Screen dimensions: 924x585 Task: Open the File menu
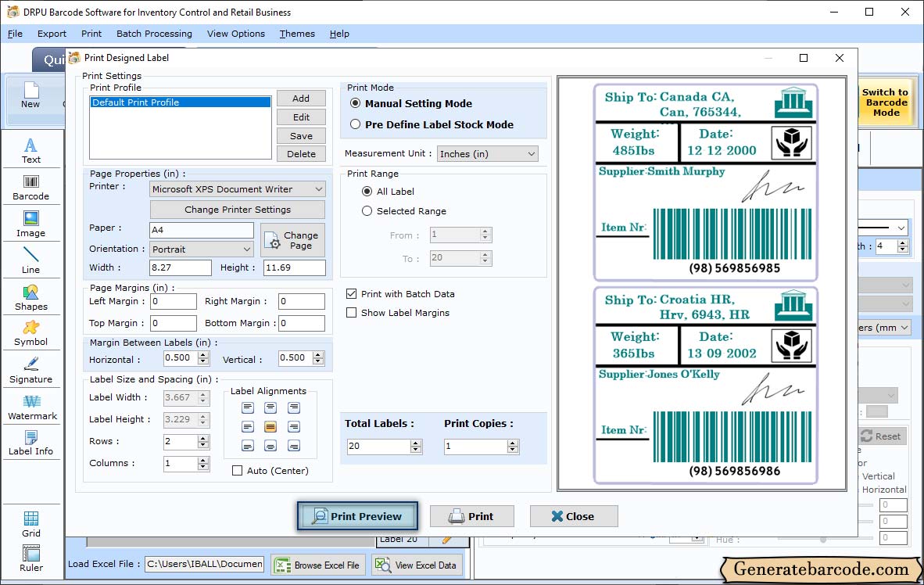[x=16, y=34]
